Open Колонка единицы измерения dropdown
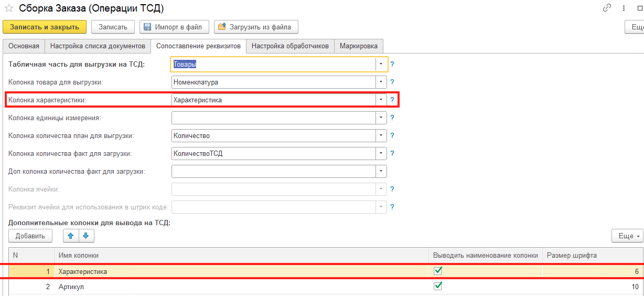644x296 pixels. pyautogui.click(x=381, y=118)
